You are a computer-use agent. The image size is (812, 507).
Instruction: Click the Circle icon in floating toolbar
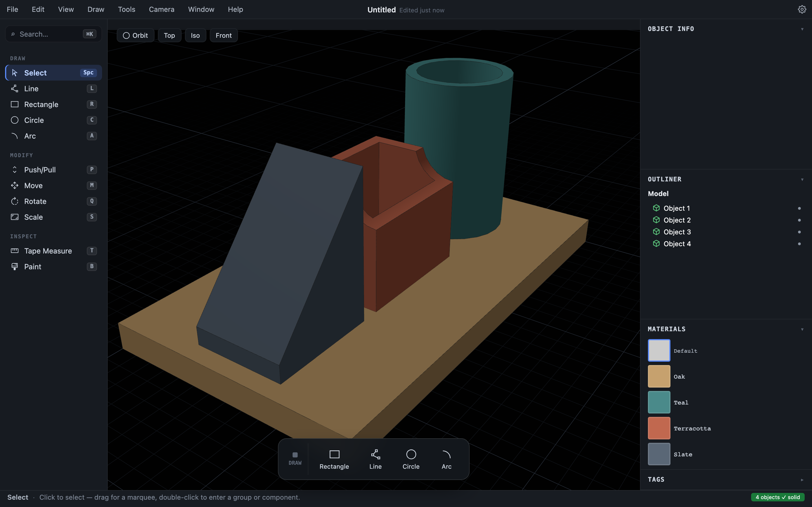pos(411,454)
